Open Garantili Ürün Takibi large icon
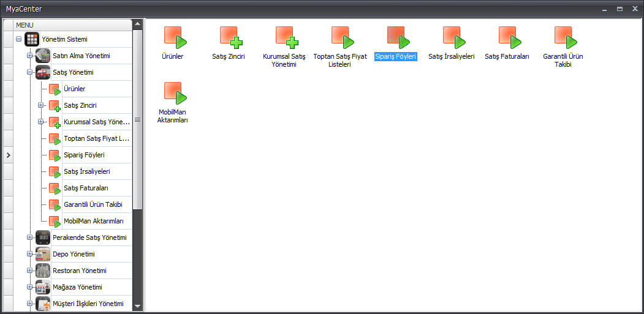 [566, 37]
